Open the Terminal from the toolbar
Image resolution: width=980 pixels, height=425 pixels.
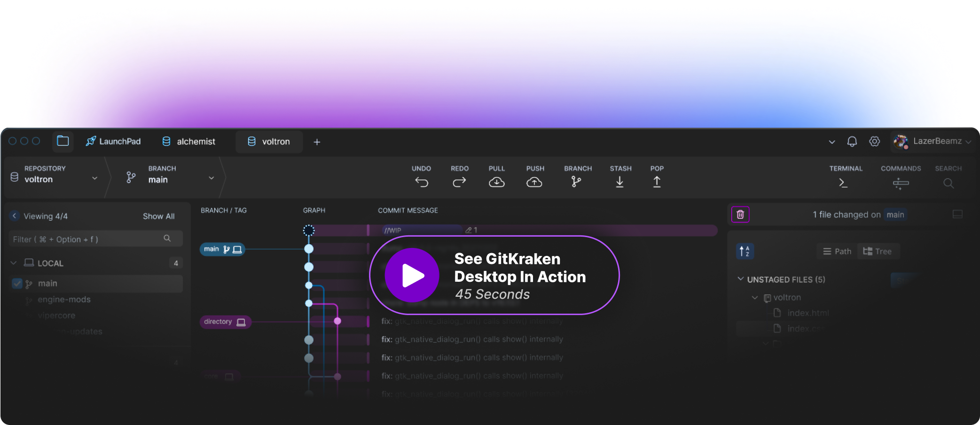coord(844,183)
